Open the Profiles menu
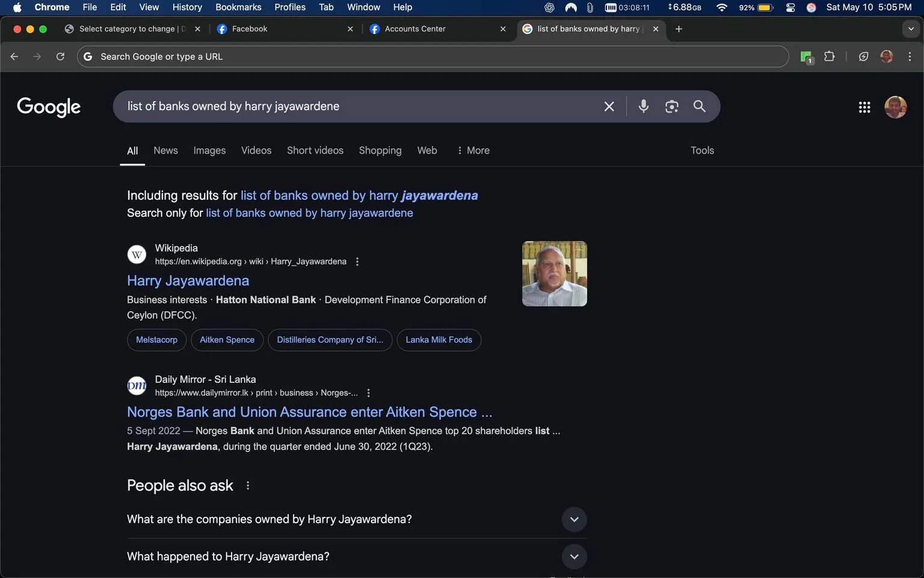This screenshot has height=578, width=924. pos(290,7)
